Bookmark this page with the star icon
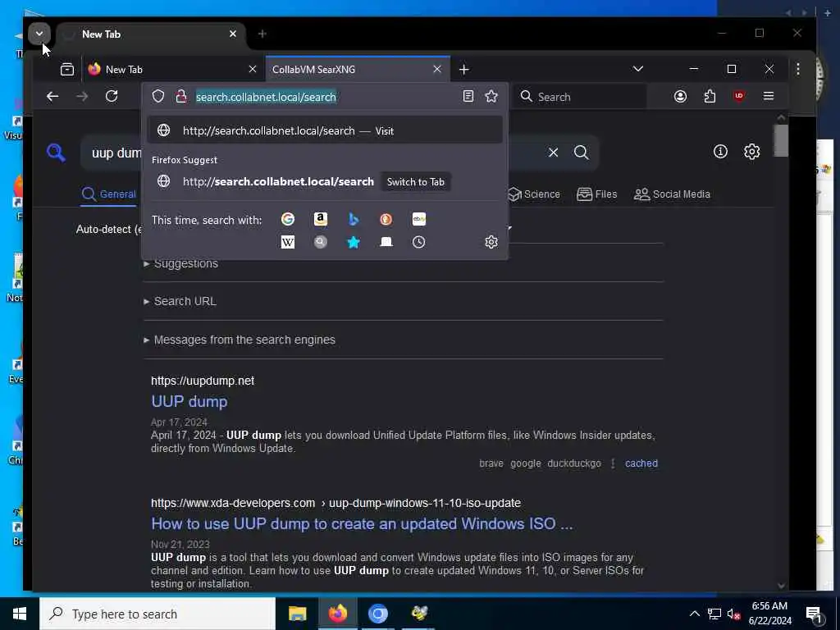The width and height of the screenshot is (840, 630). coord(491,97)
